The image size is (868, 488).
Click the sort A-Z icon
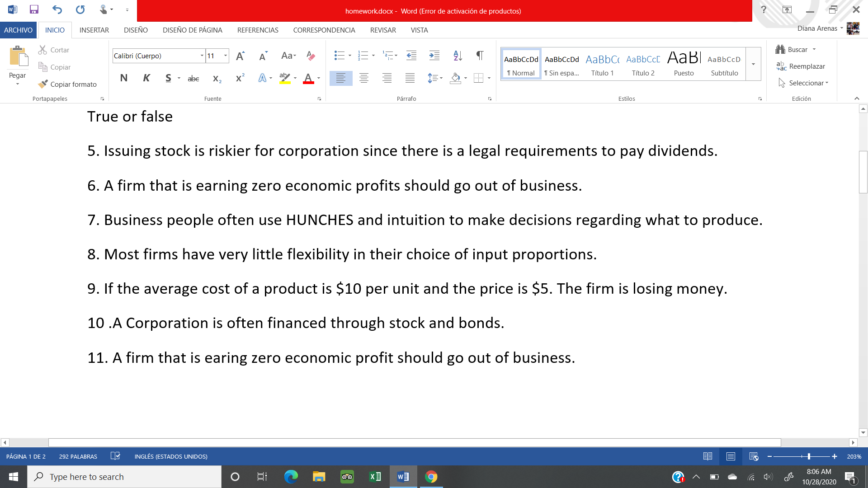[x=458, y=56]
